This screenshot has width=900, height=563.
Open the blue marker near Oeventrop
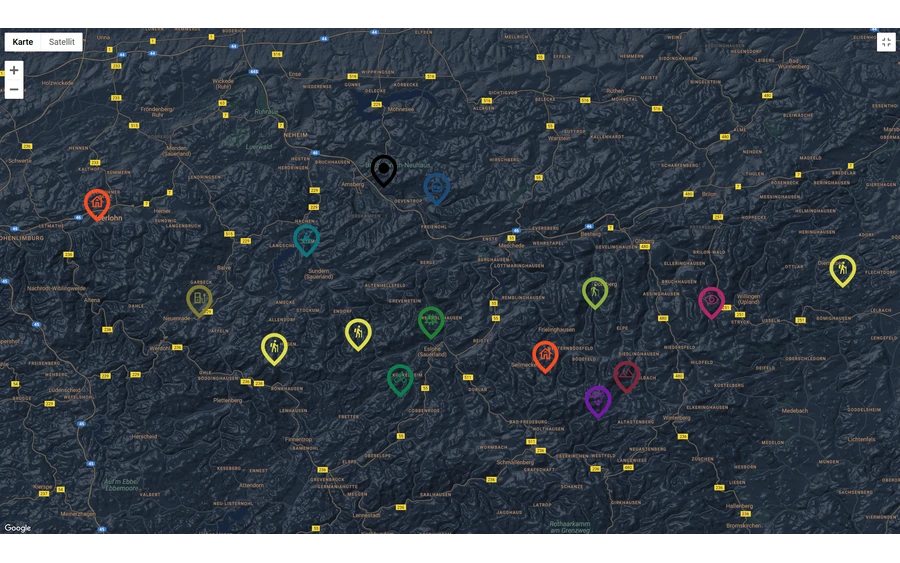[x=437, y=187]
